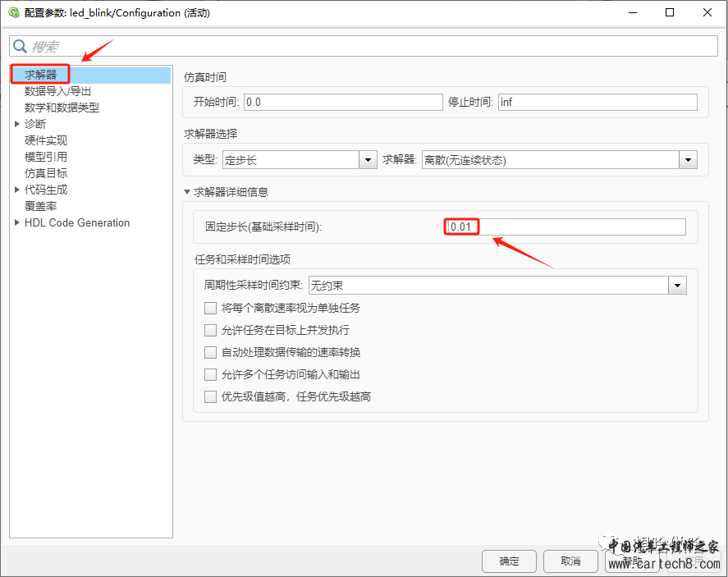The image size is (728, 577).
Task: Select 求解器 in the left tree
Action: tap(40, 75)
